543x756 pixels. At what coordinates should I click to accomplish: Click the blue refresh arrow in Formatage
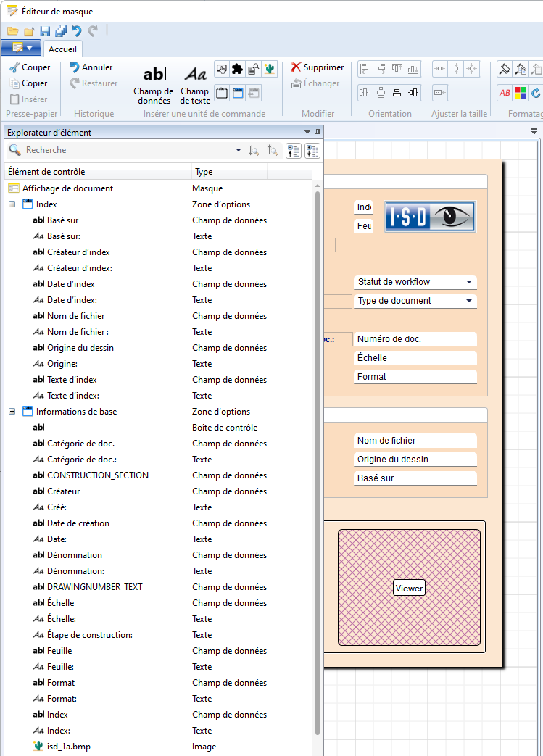pyautogui.click(x=536, y=93)
